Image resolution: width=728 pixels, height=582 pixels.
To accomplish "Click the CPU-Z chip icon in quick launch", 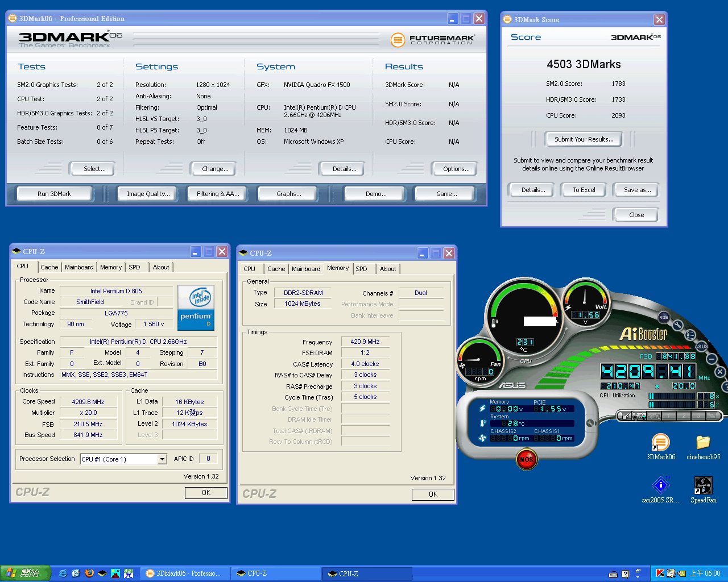I will coord(102,573).
